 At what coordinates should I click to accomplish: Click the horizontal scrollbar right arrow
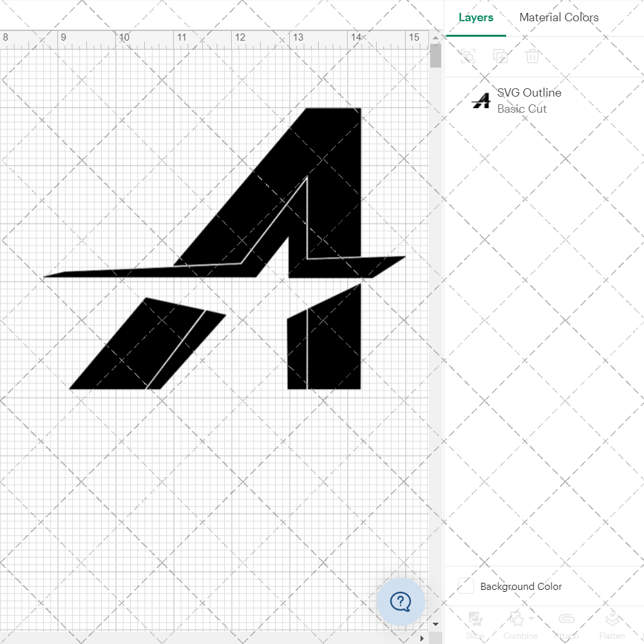click(x=422, y=639)
